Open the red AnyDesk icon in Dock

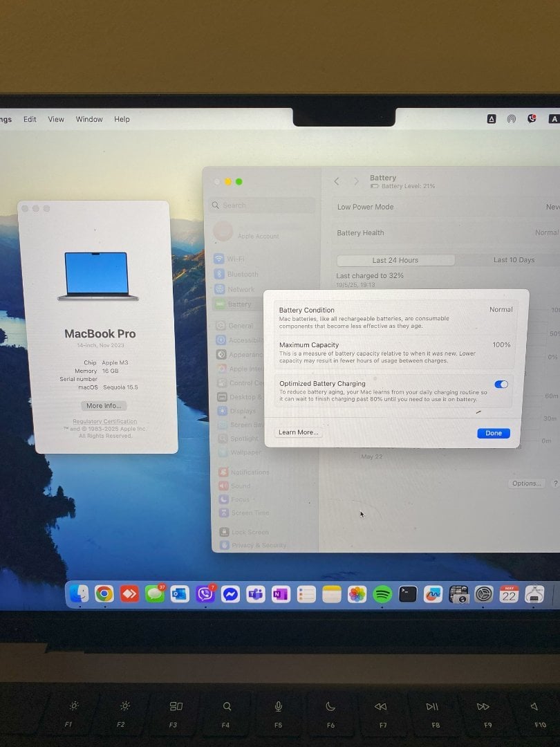[x=129, y=593]
